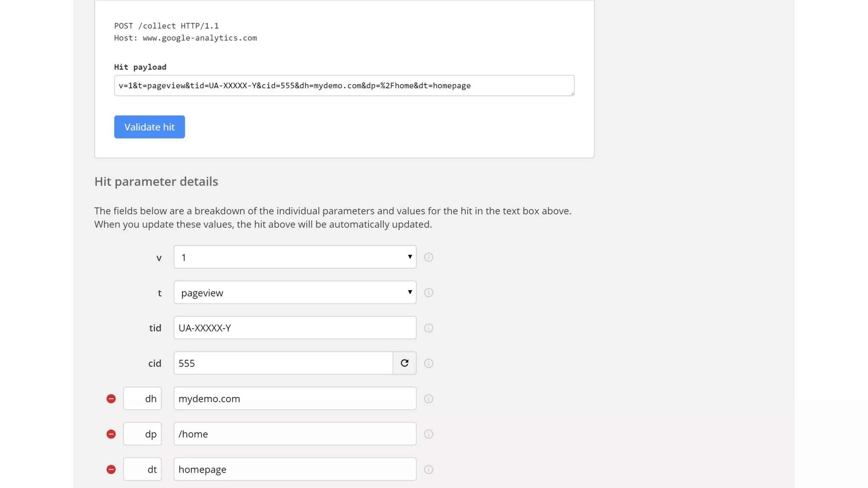Remove the dp parameter row

pyautogui.click(x=111, y=434)
